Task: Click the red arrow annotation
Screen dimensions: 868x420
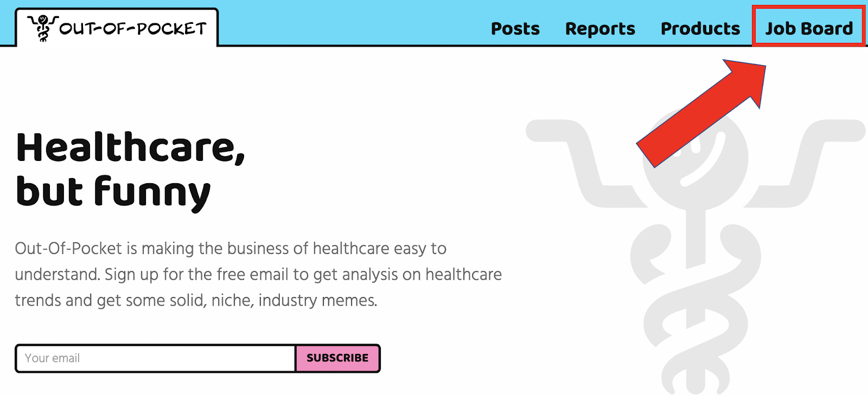Action: [701, 113]
